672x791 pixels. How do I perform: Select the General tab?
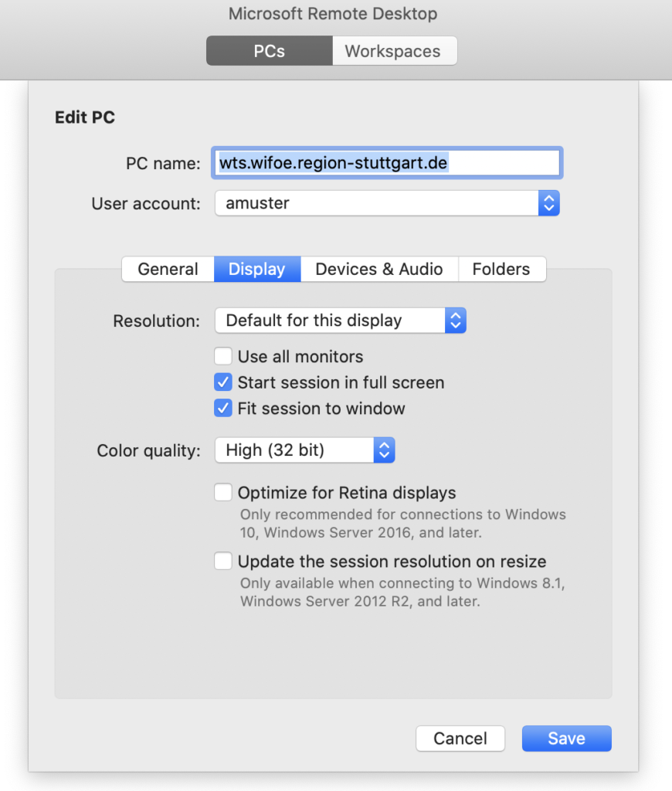[x=168, y=270]
